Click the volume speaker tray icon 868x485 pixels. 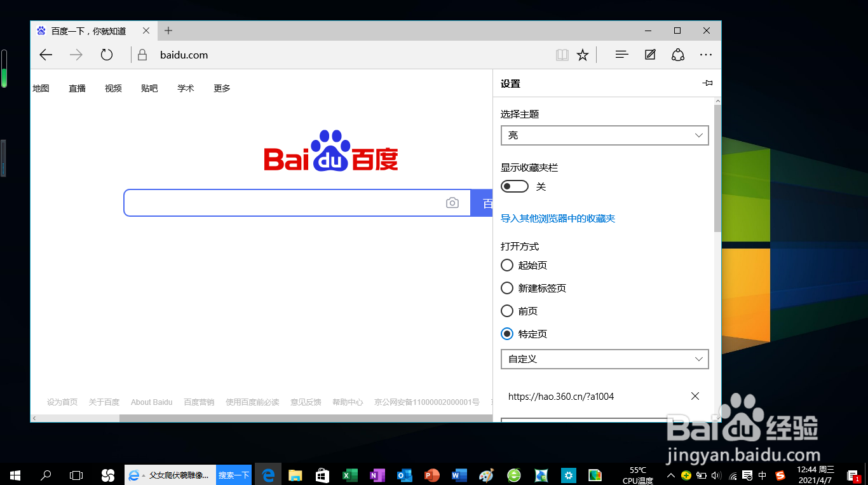tap(717, 475)
